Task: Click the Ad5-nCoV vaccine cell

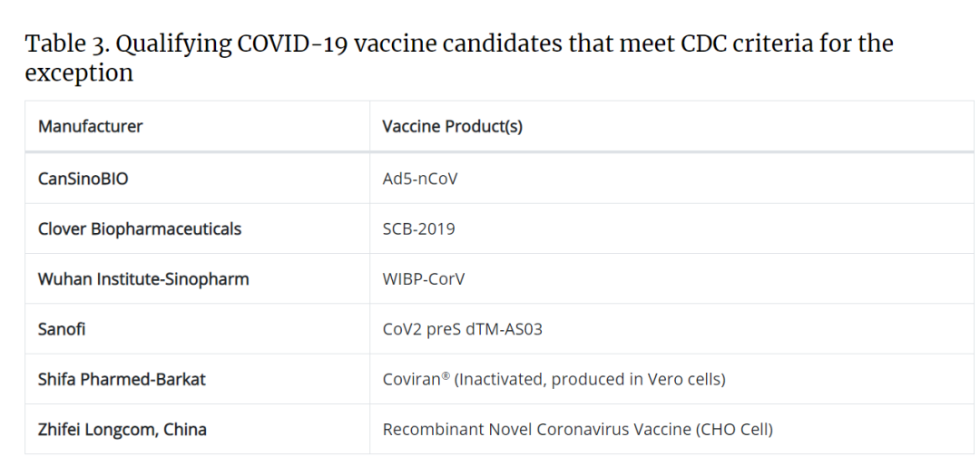Action: coord(420,179)
